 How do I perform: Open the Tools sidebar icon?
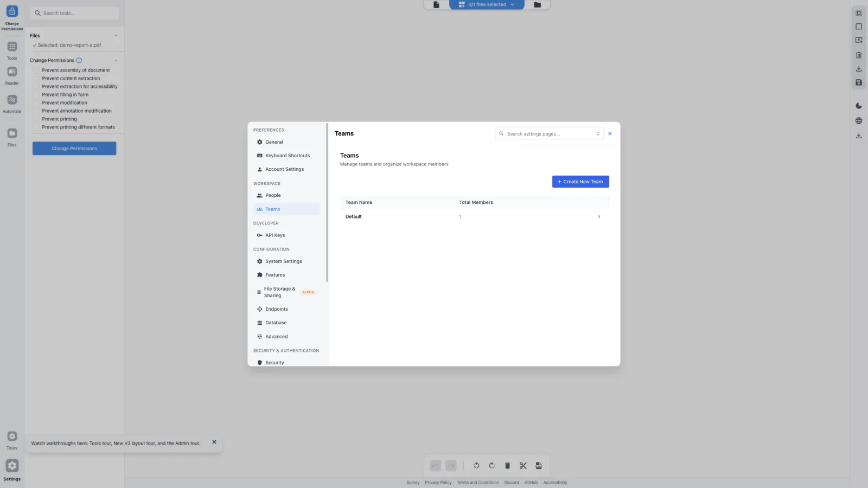[12, 47]
